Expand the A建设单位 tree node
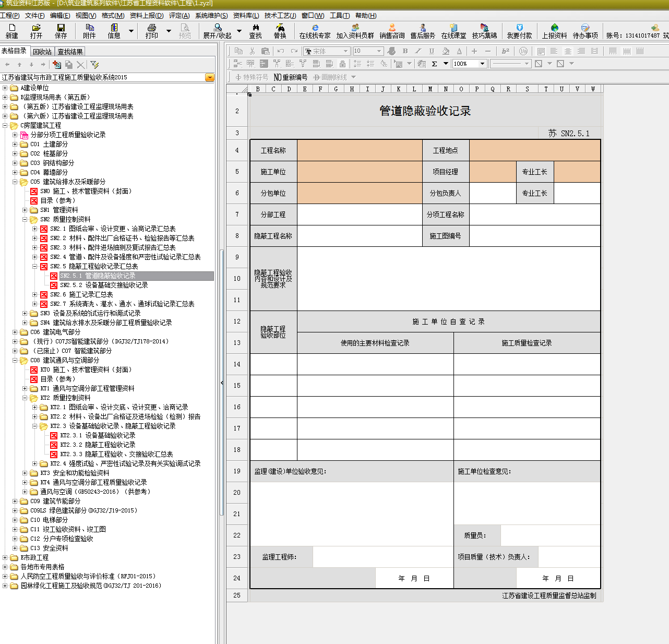Image resolution: width=669 pixels, height=644 pixels. click(5, 88)
